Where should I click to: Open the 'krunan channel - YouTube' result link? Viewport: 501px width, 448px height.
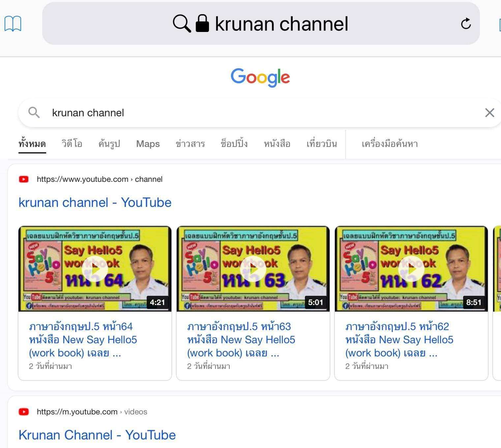tap(95, 202)
